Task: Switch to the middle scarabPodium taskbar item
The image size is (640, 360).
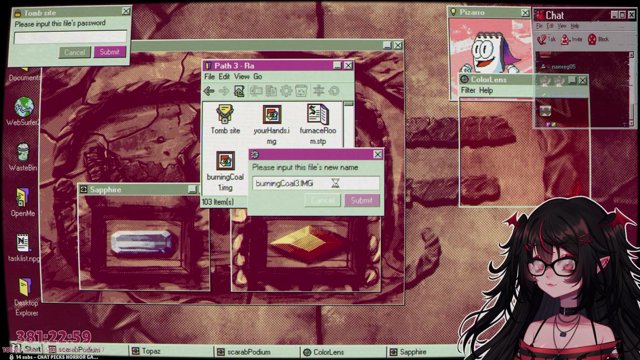Action: tap(256, 351)
